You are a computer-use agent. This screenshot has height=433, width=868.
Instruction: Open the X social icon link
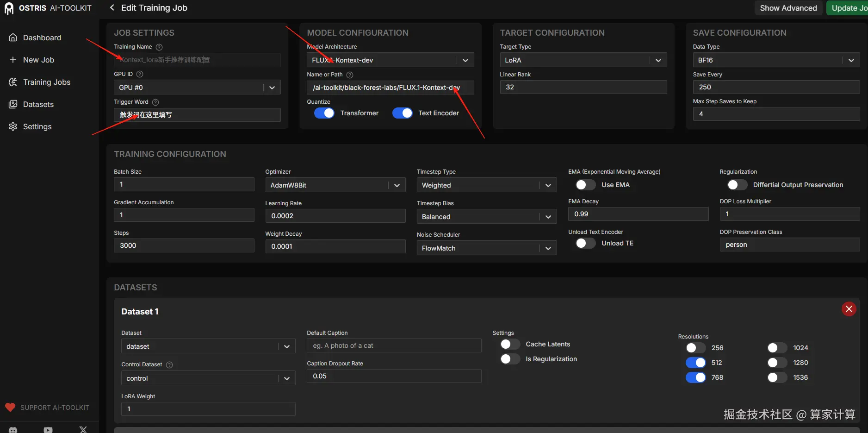click(x=83, y=430)
